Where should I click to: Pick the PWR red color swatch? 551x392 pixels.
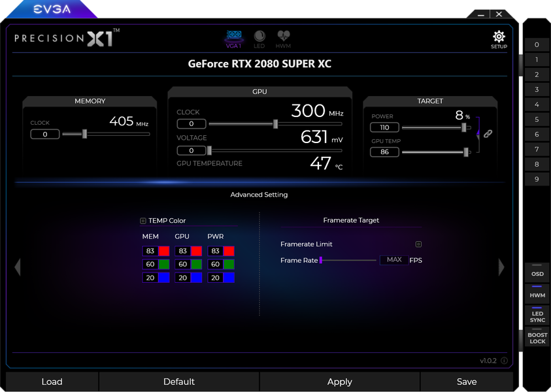pyautogui.click(x=229, y=251)
